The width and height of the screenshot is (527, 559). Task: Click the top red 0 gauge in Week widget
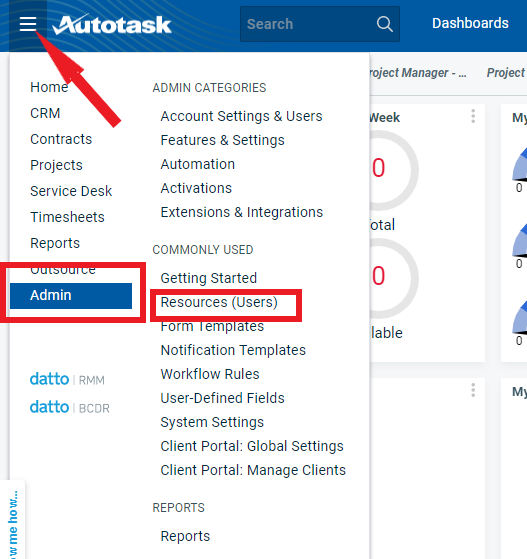379,168
